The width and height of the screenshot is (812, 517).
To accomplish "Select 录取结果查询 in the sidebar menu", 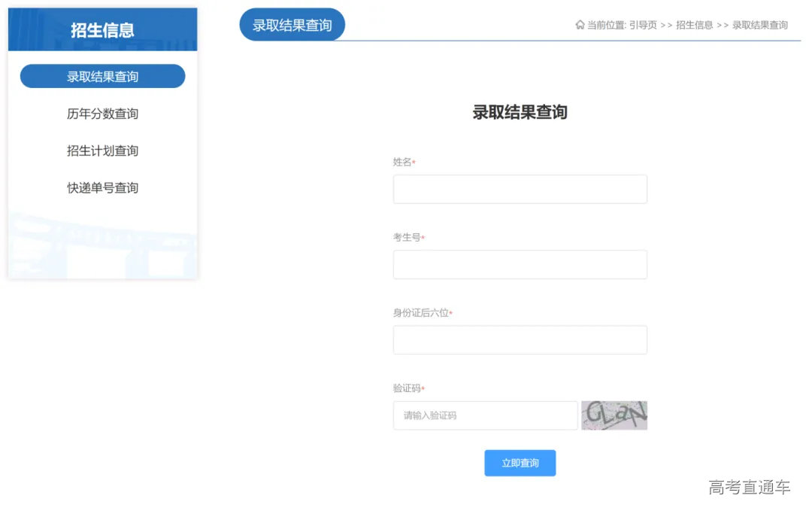I will 103,76.
